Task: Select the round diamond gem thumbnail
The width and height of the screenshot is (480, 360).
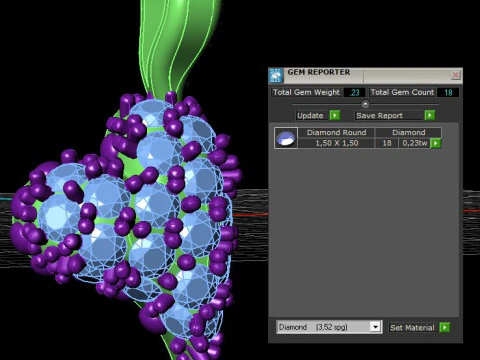Action: pyautogui.click(x=286, y=138)
